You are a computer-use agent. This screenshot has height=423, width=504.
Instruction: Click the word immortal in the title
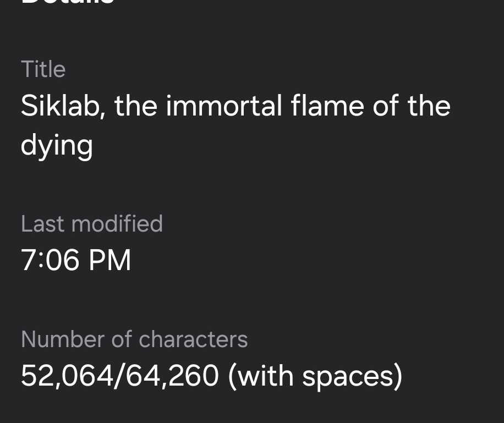coord(223,106)
